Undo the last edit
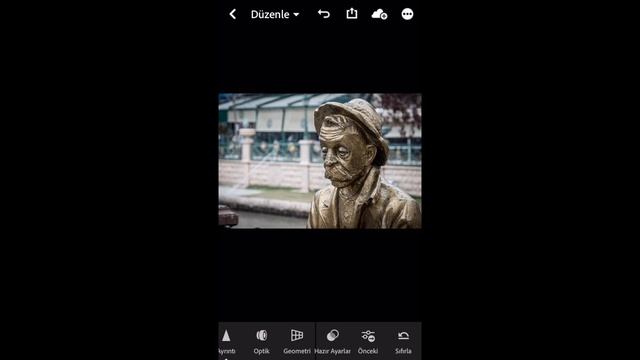Screen dimensions: 640x360 [x=324, y=14]
